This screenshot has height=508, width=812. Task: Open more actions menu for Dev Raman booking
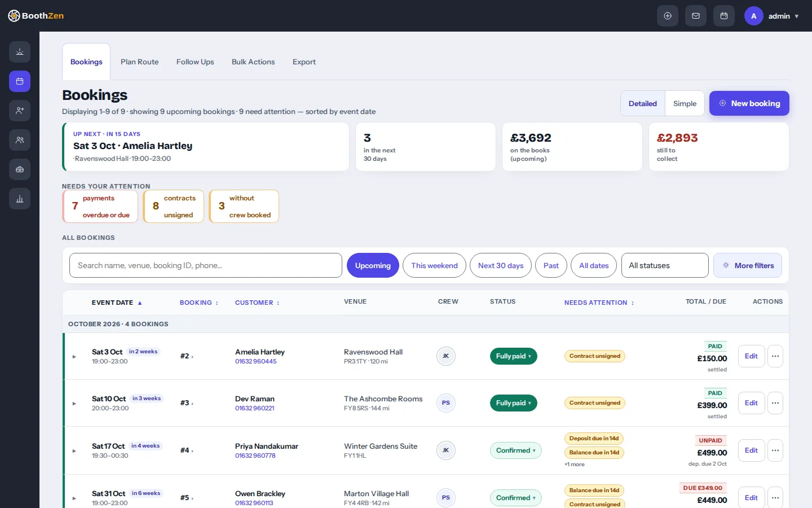(775, 403)
